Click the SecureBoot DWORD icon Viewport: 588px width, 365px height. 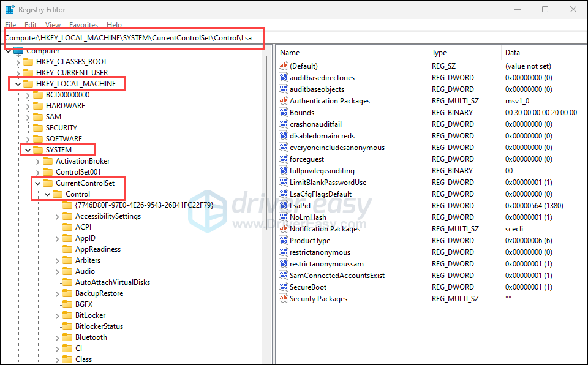(283, 287)
